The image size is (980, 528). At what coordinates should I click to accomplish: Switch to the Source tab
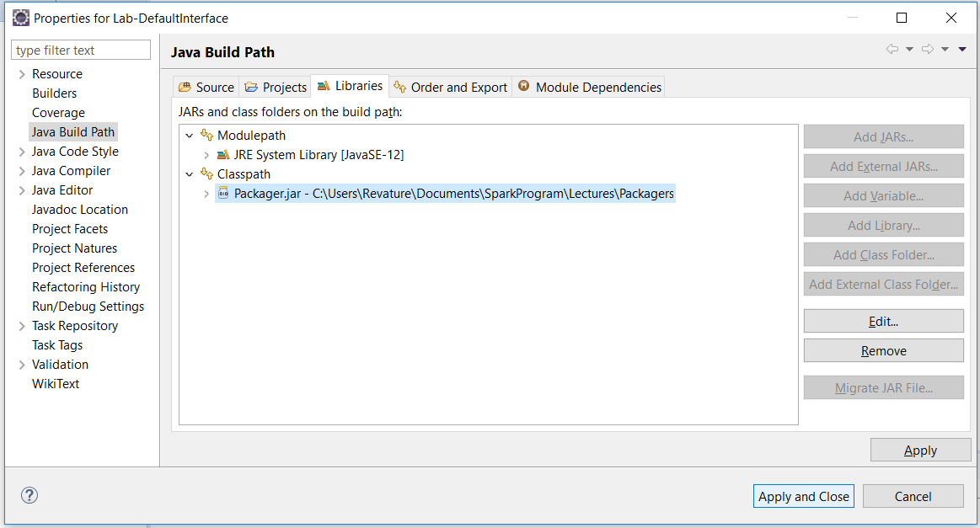(x=206, y=86)
